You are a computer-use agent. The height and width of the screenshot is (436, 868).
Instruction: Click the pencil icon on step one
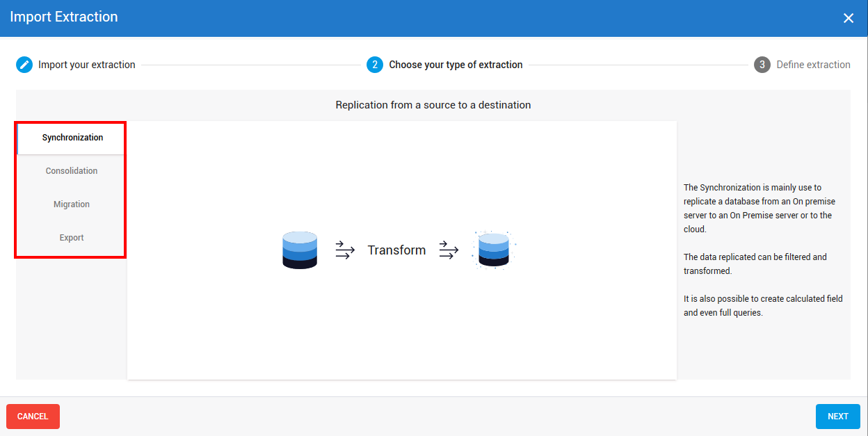[24, 64]
